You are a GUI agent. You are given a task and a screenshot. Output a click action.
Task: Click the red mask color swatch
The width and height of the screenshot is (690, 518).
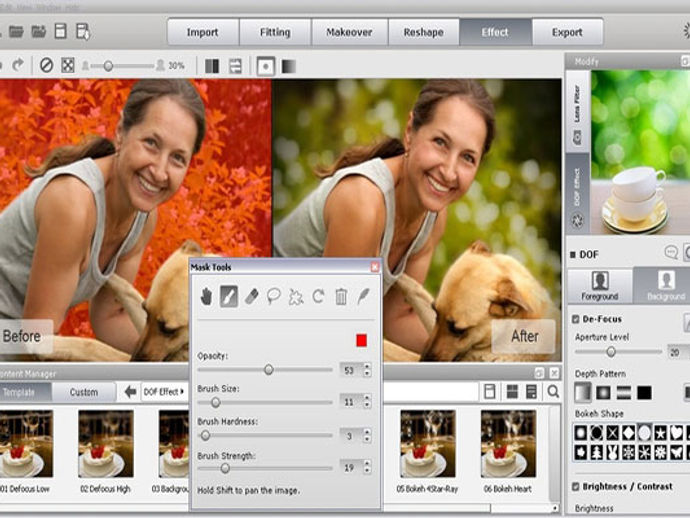[x=361, y=340]
